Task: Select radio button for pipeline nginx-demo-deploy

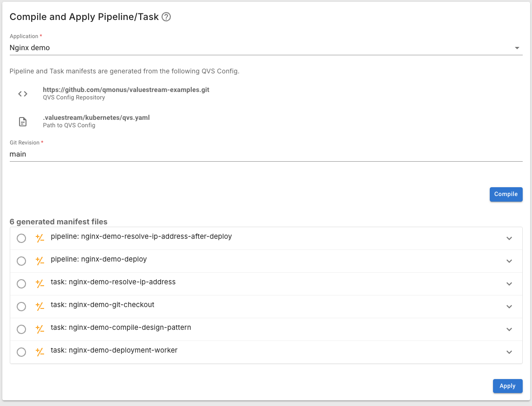Action: [x=21, y=261]
